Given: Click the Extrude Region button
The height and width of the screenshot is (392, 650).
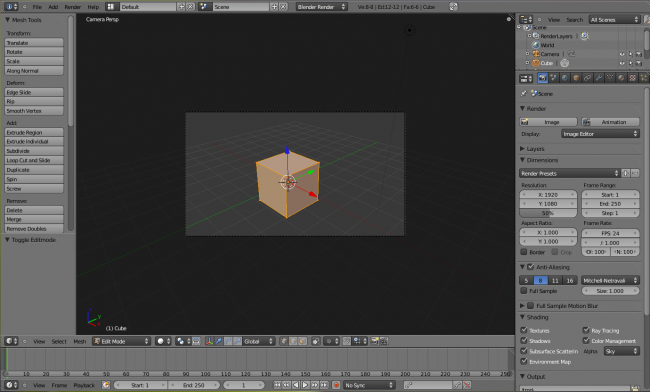Looking at the screenshot, I should pos(34,132).
